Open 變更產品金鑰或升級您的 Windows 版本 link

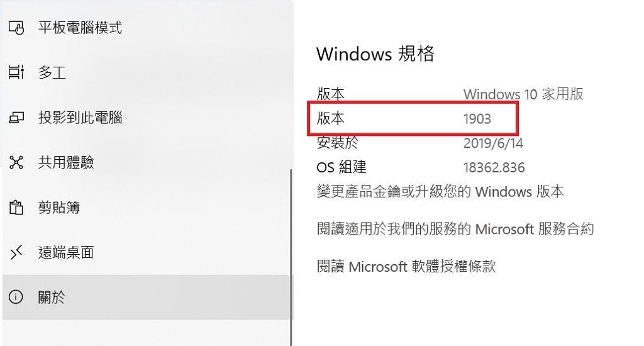coord(440,191)
